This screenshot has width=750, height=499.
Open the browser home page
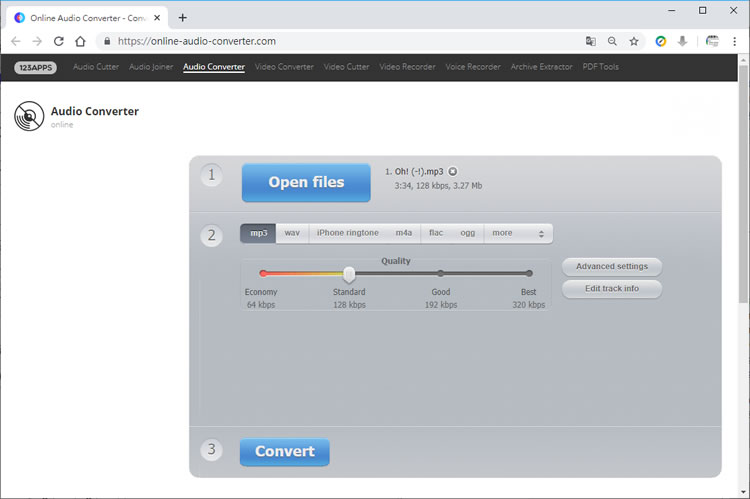(80, 41)
